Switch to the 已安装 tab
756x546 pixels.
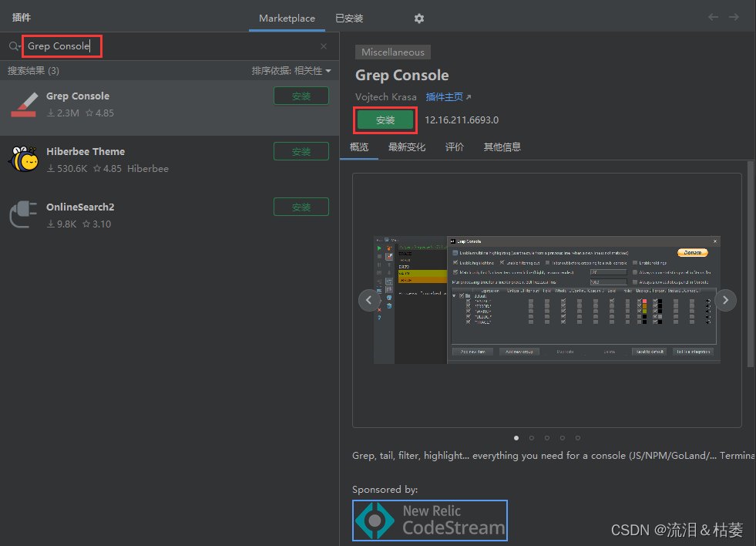pyautogui.click(x=349, y=19)
